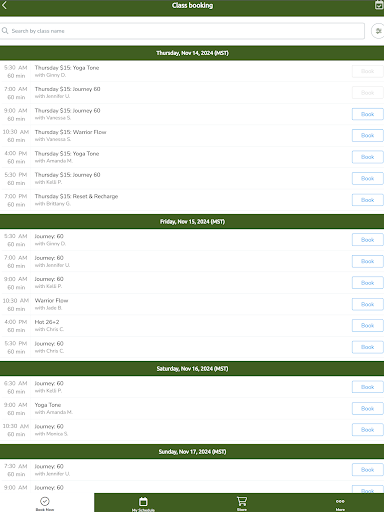Book Thursday 10:30 AM Warrior Flow class
The width and height of the screenshot is (384, 512).
coord(367,135)
